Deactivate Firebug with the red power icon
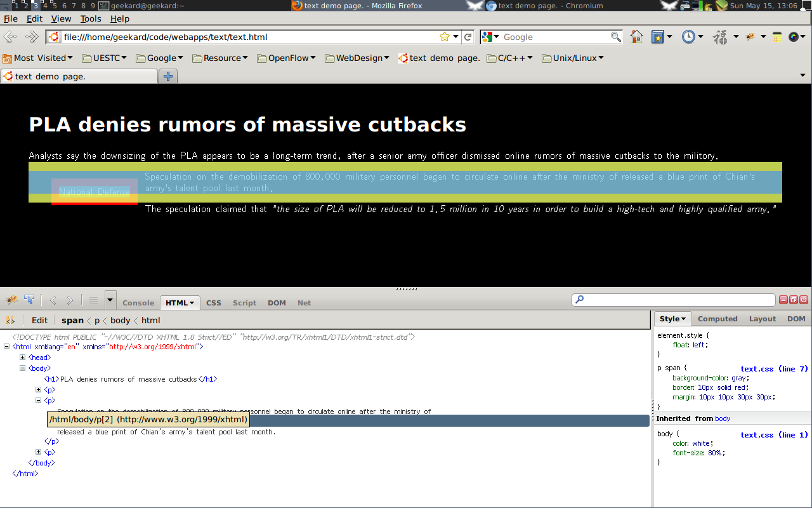The width and height of the screenshot is (812, 508). pyautogui.click(x=804, y=300)
